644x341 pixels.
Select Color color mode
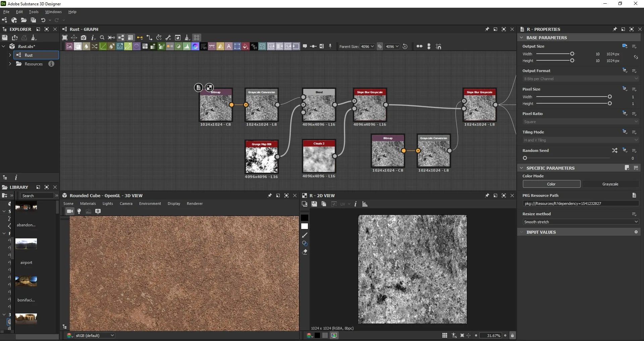coord(551,184)
